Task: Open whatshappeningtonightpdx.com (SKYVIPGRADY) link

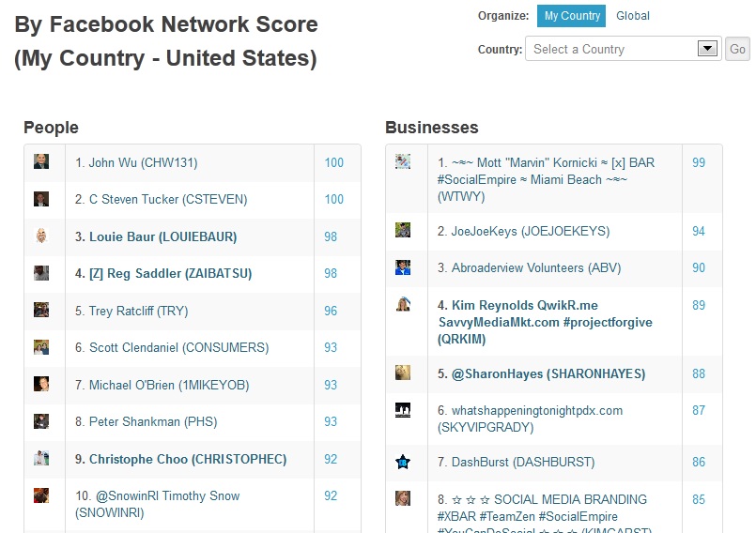Action: 530,419
